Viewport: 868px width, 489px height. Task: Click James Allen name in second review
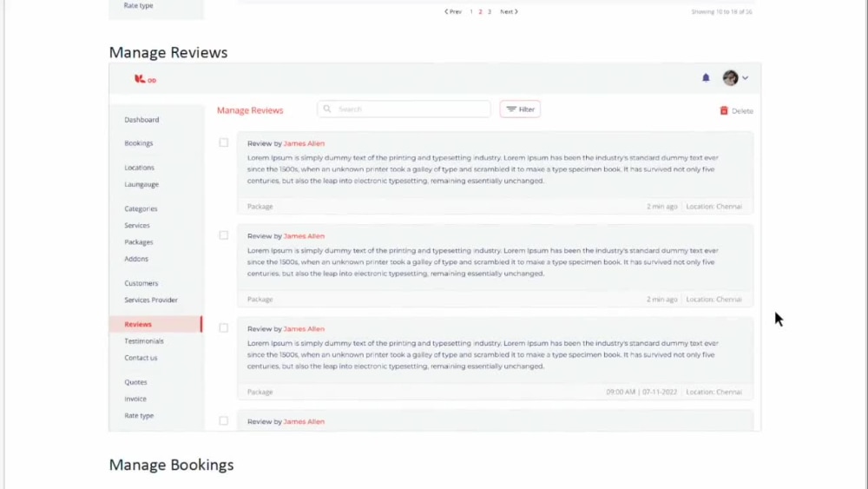(x=304, y=236)
